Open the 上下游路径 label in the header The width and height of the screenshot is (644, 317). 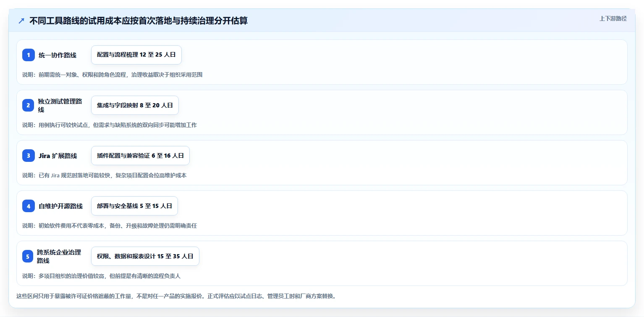click(x=613, y=18)
